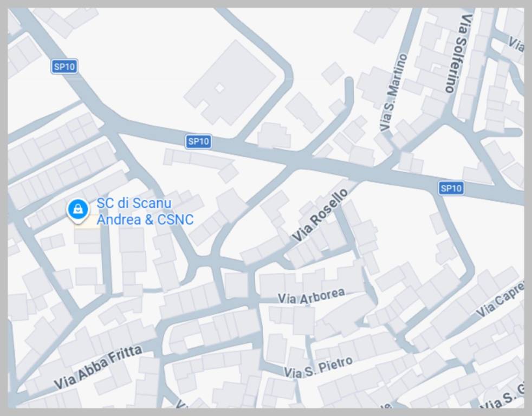Click the Via S. Pietro street label
This screenshot has height=416, width=532.
tap(318, 367)
